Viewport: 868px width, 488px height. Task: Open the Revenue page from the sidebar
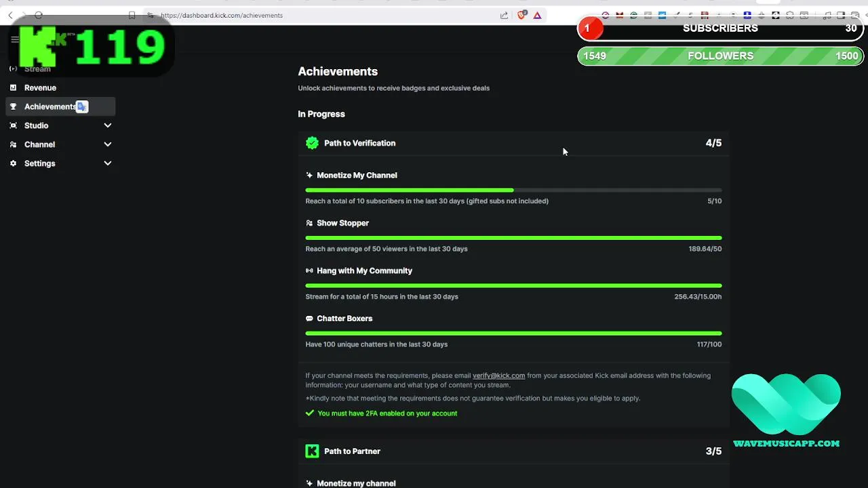coord(40,87)
